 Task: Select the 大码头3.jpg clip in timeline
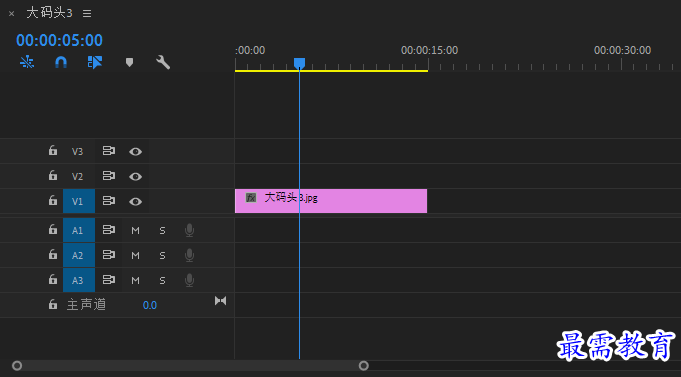tap(331, 201)
